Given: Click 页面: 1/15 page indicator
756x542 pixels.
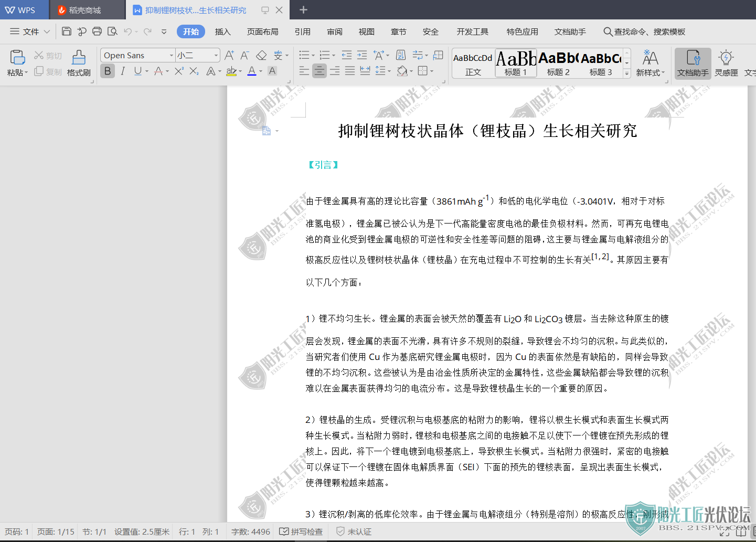Looking at the screenshot, I should [56, 532].
